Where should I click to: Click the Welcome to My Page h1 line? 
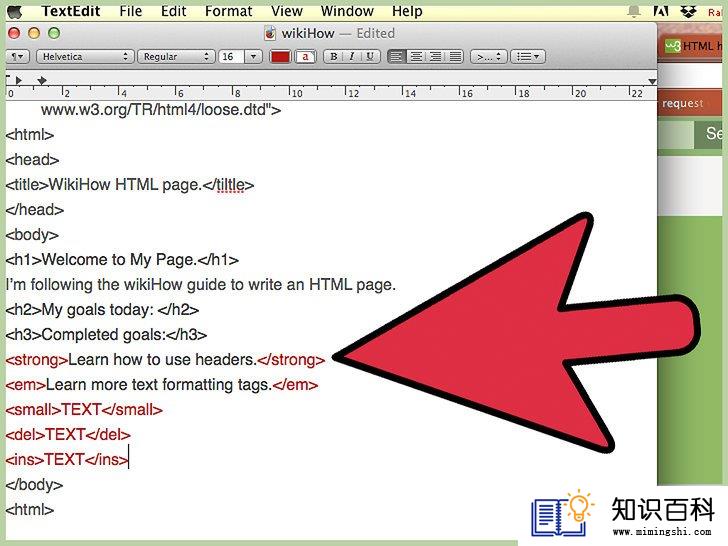(x=122, y=260)
